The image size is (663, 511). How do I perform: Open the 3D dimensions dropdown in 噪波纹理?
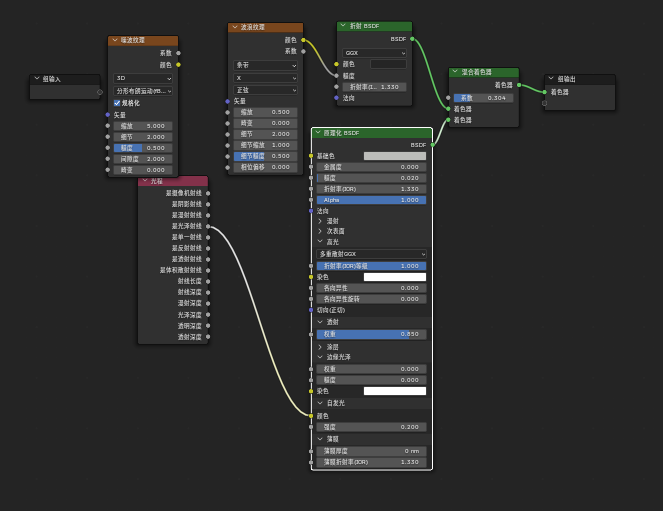click(x=143, y=78)
